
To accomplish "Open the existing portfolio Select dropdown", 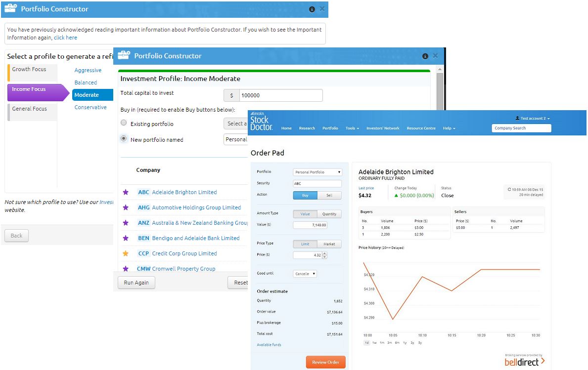I will (236, 123).
